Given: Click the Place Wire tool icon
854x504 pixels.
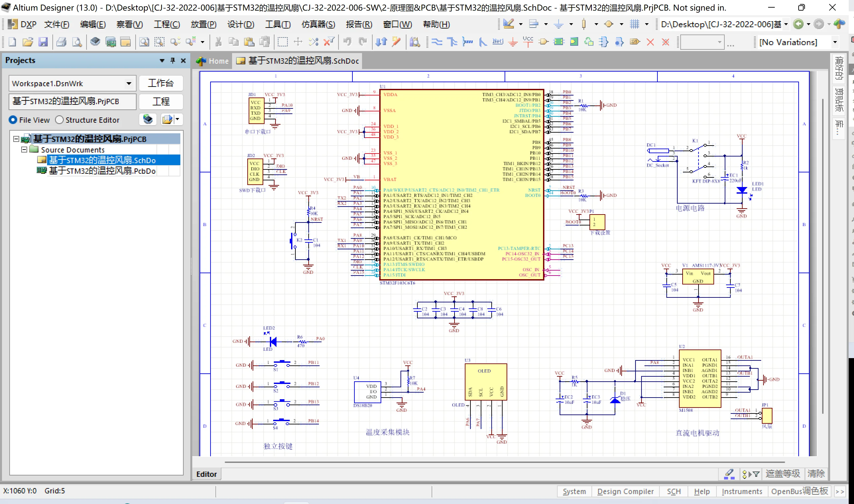Looking at the screenshot, I should click(x=437, y=42).
